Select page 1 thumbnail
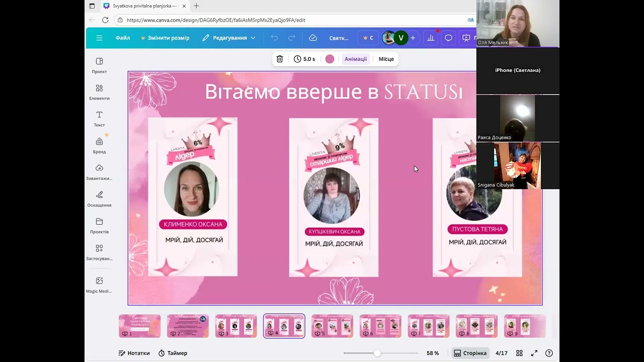Image resolution: width=644 pixels, height=362 pixels. pyautogui.click(x=140, y=326)
